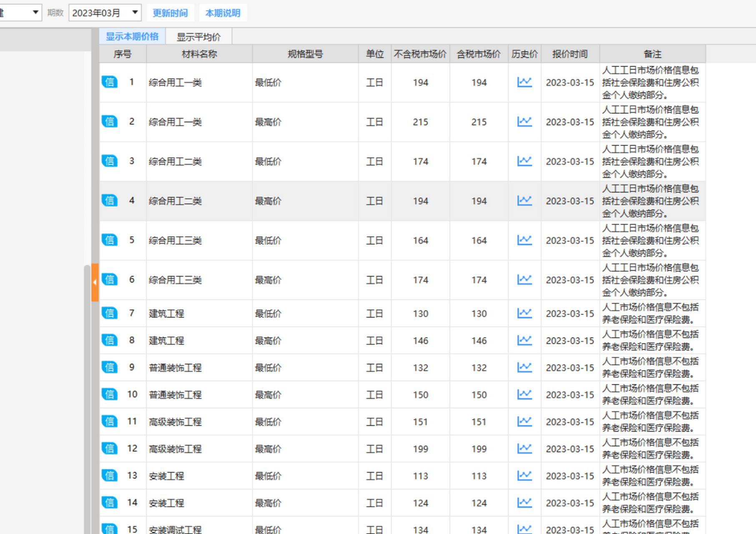
Task: Click the 更新时间 button
Action: point(170,13)
